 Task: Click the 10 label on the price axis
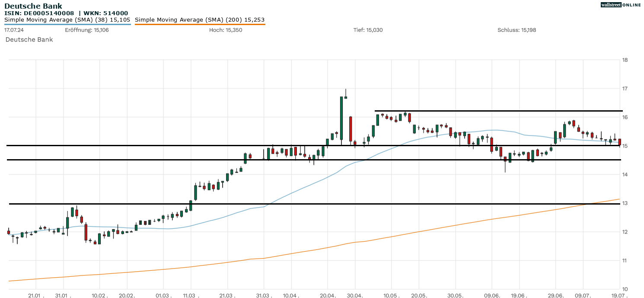(625, 289)
